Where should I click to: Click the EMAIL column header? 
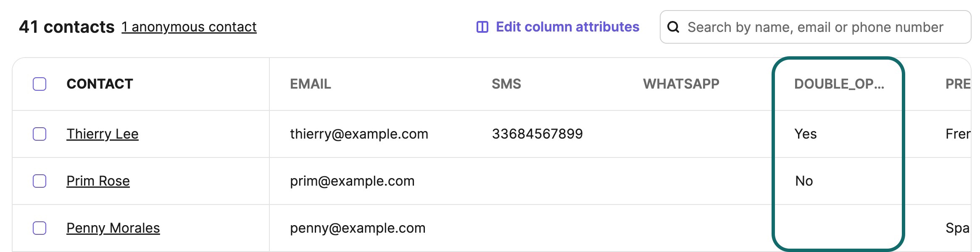click(310, 84)
